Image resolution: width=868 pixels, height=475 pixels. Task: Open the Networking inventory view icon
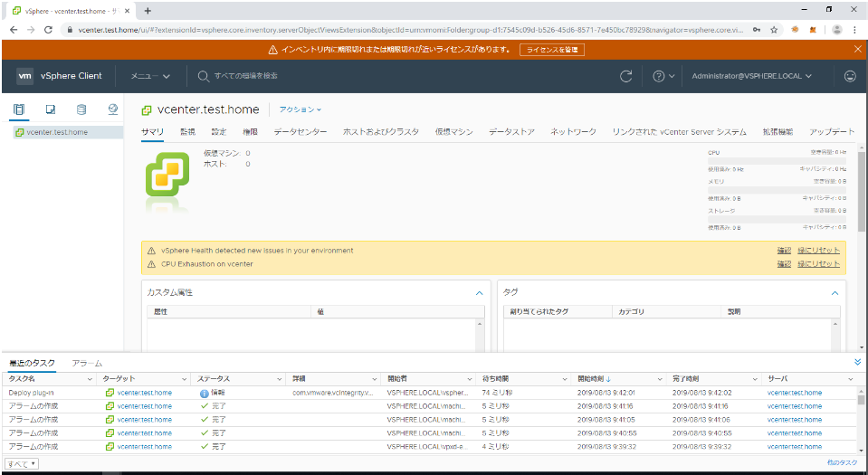(113, 109)
